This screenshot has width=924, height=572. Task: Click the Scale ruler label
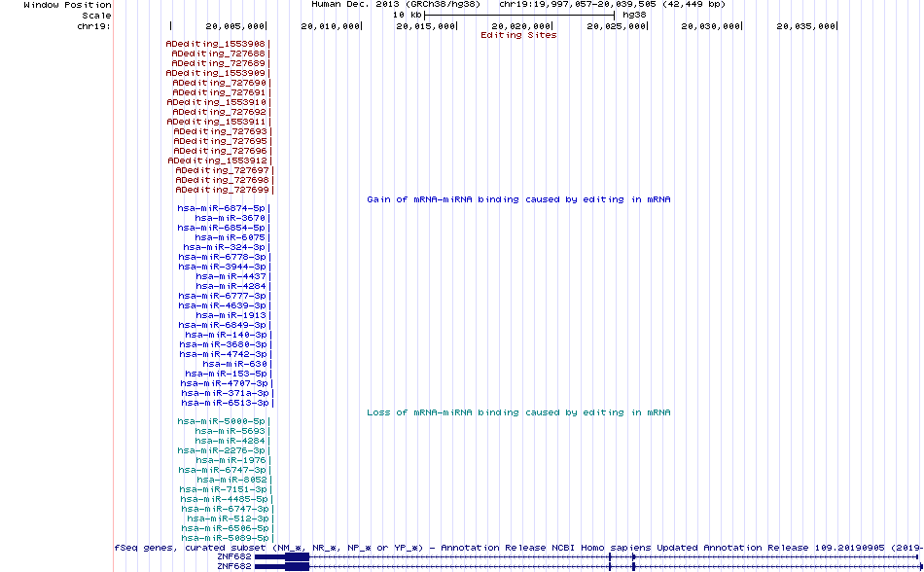pos(96,16)
